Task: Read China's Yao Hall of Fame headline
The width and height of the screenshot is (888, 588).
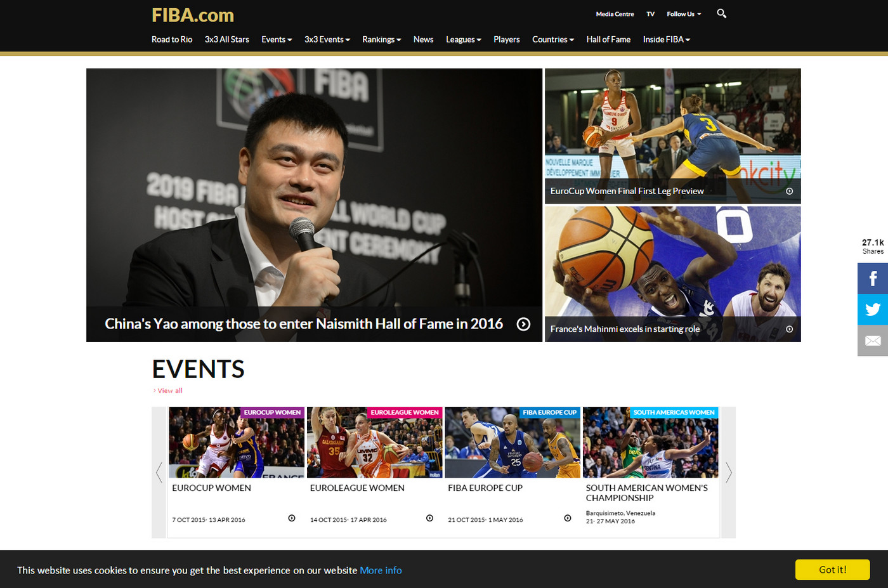Action: coord(304,324)
